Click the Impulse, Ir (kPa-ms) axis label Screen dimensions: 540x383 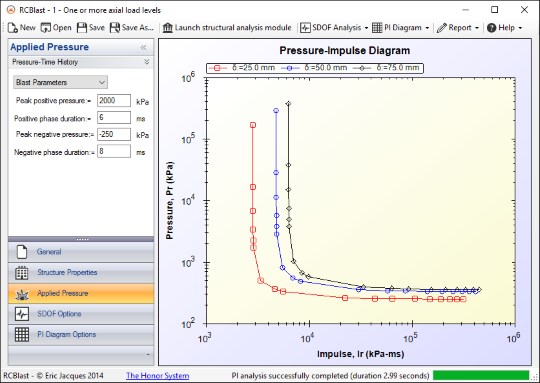coord(361,354)
